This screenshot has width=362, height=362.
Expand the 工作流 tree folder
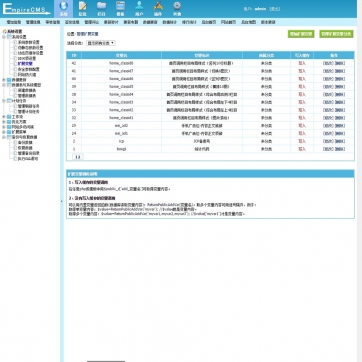(4, 117)
